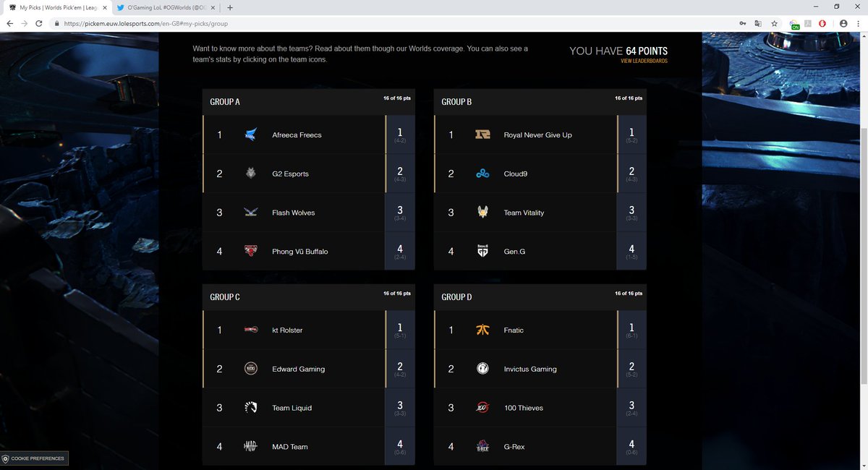Select the Gen.G team logo
The width and height of the screenshot is (868, 470).
(x=482, y=252)
